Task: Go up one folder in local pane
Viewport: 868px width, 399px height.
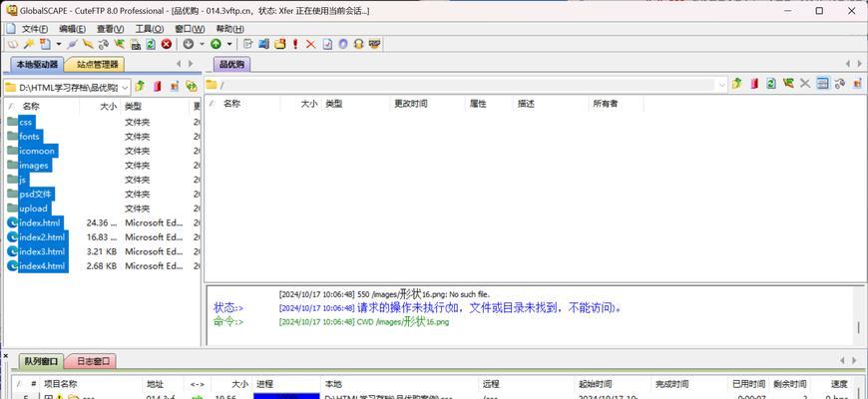Action: (x=140, y=86)
